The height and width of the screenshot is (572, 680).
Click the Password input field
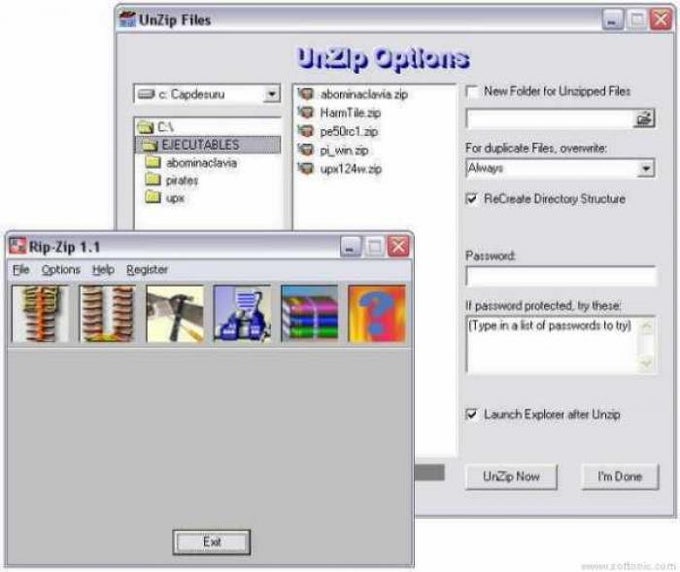click(561, 276)
